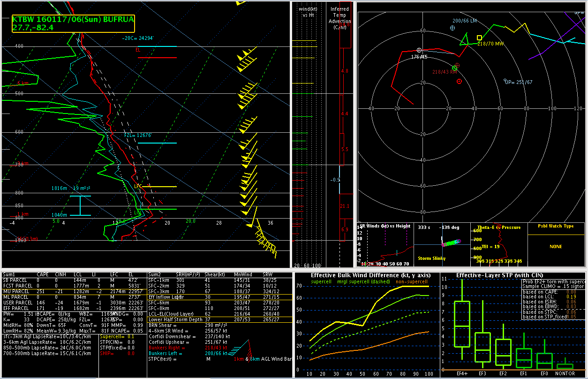The width and height of the screenshot is (588, 379).
Task: Select the SB PARCEL row
Action: click(74, 280)
